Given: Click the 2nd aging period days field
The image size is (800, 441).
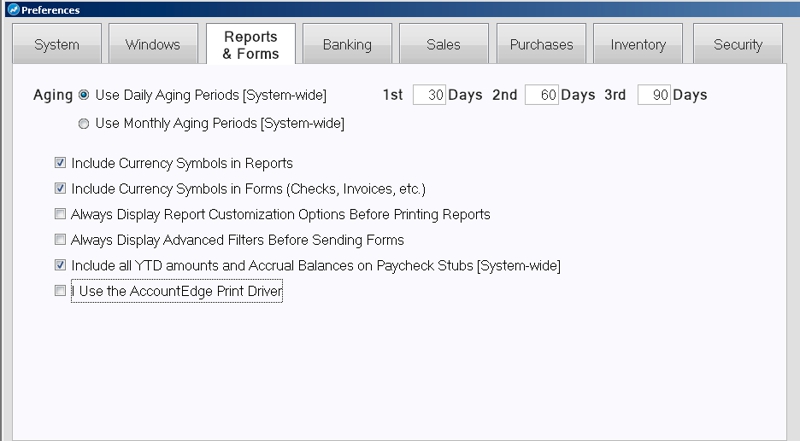Looking at the screenshot, I should 541,95.
